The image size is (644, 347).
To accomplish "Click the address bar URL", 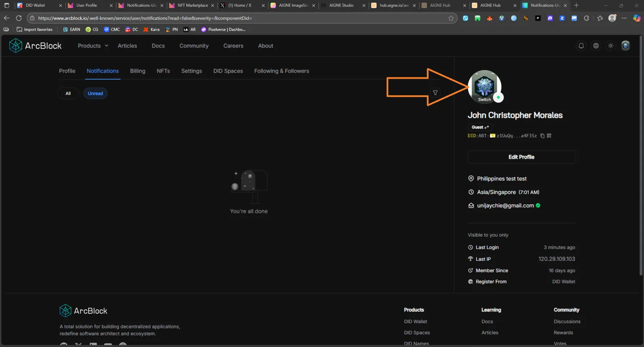I will pos(145,18).
